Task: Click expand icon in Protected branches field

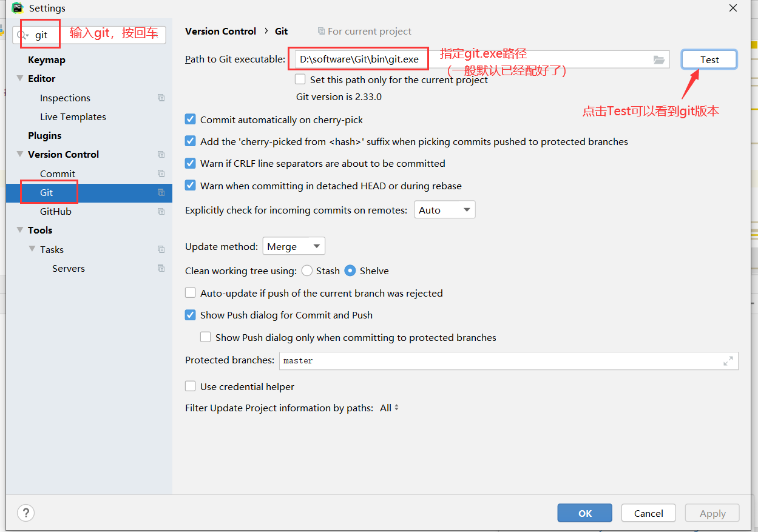Action: pyautogui.click(x=728, y=361)
